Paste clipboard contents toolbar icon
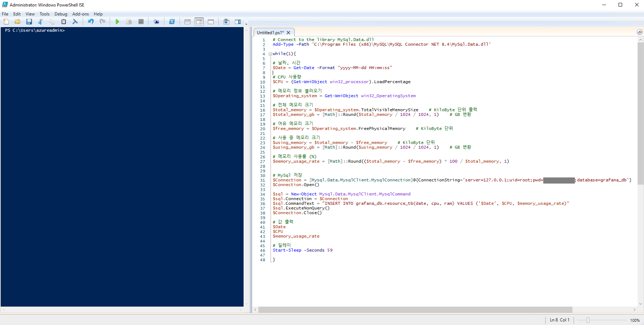The height and width of the screenshot is (325, 644). (x=64, y=22)
